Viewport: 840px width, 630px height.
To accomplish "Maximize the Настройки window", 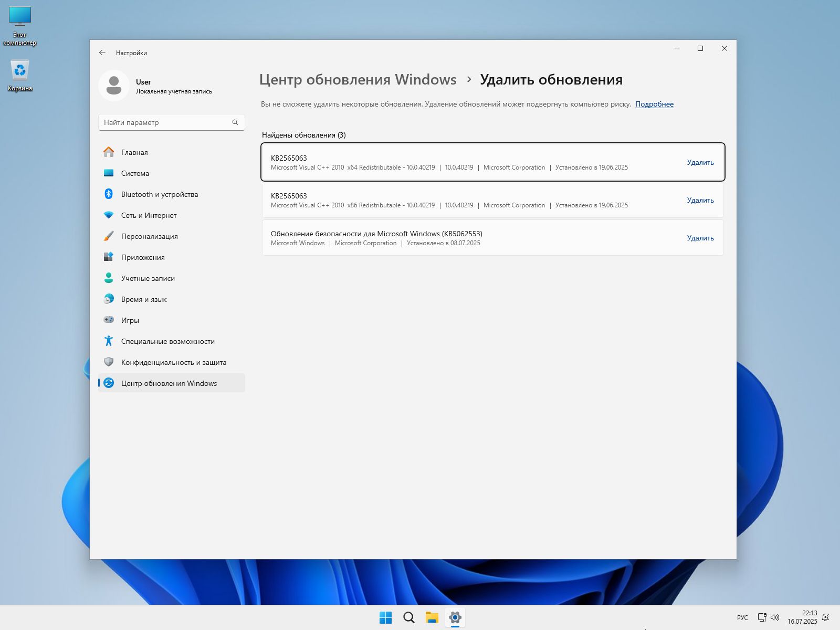I will [700, 48].
